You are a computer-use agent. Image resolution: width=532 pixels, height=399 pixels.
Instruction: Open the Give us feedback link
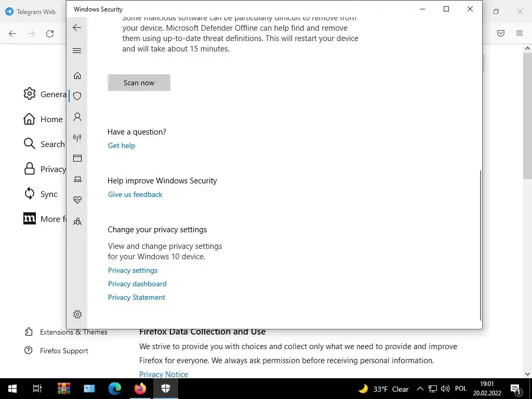(135, 194)
